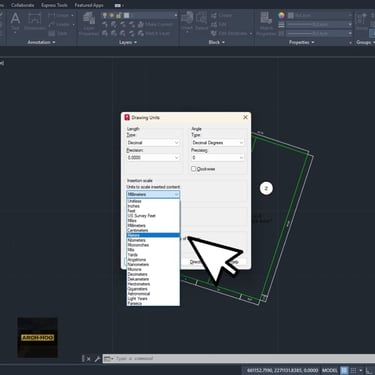Click the recent commands icon
The width and height of the screenshot is (375, 375).
(x=108, y=359)
